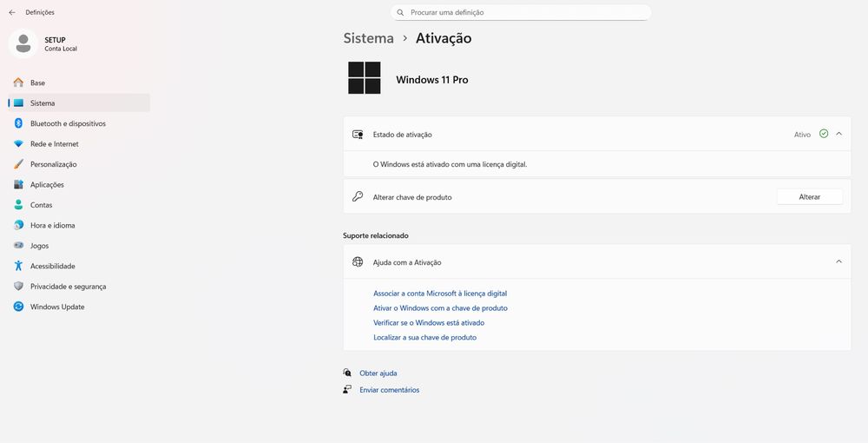Open Localizar a sua chave de produto

[x=424, y=337]
